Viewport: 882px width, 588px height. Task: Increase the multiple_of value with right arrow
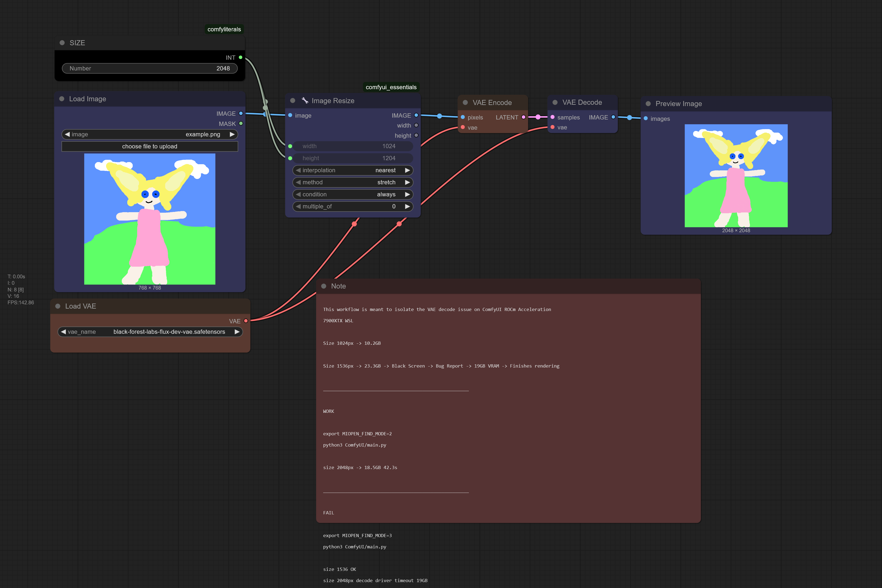coord(407,206)
